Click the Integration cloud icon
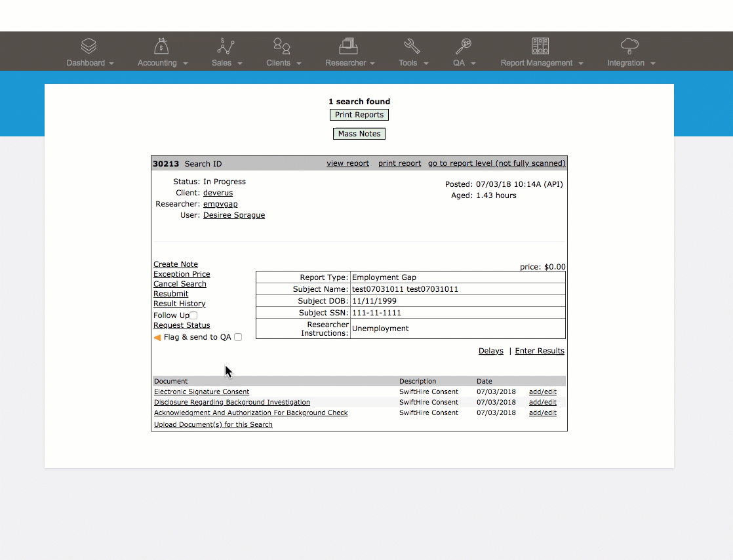The width and height of the screenshot is (733, 560). point(629,46)
